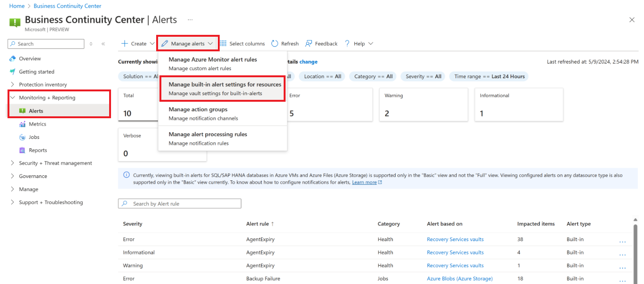The width and height of the screenshot is (644, 284).
Task: Collapse the sidebar with double-chevron icon
Action: click(103, 44)
